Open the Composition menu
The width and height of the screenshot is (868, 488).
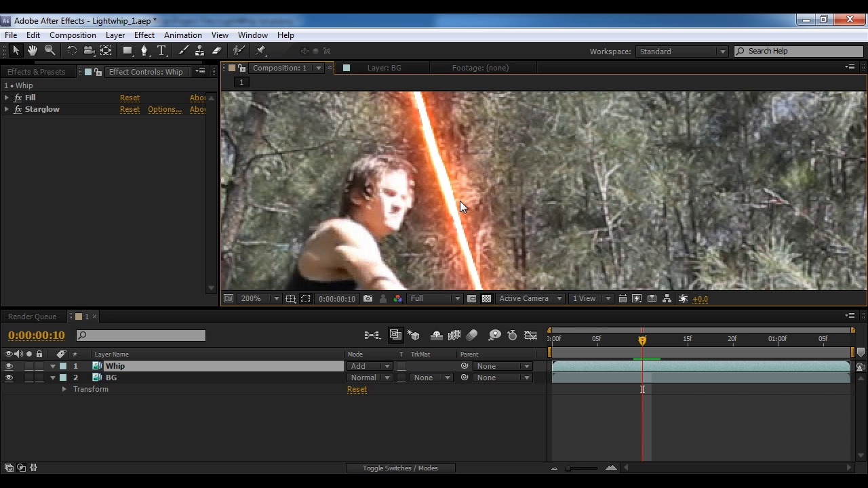(73, 35)
